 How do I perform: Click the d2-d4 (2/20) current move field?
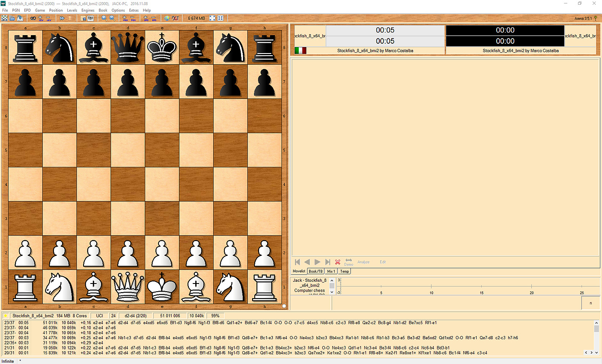[x=136, y=316]
